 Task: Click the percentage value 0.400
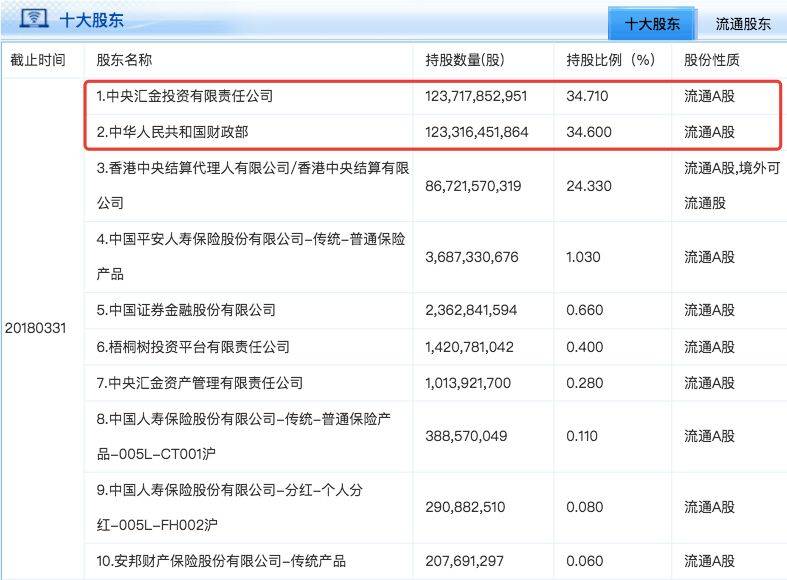point(585,347)
